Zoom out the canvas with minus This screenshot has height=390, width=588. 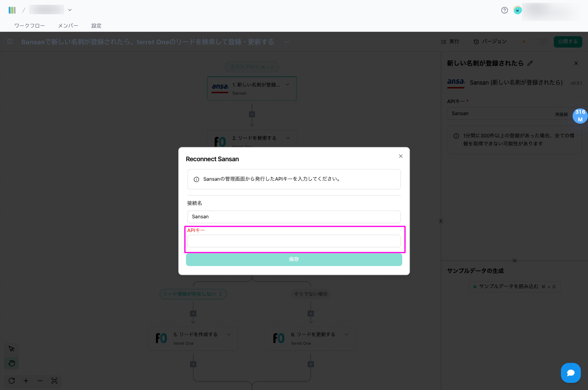tap(40, 380)
